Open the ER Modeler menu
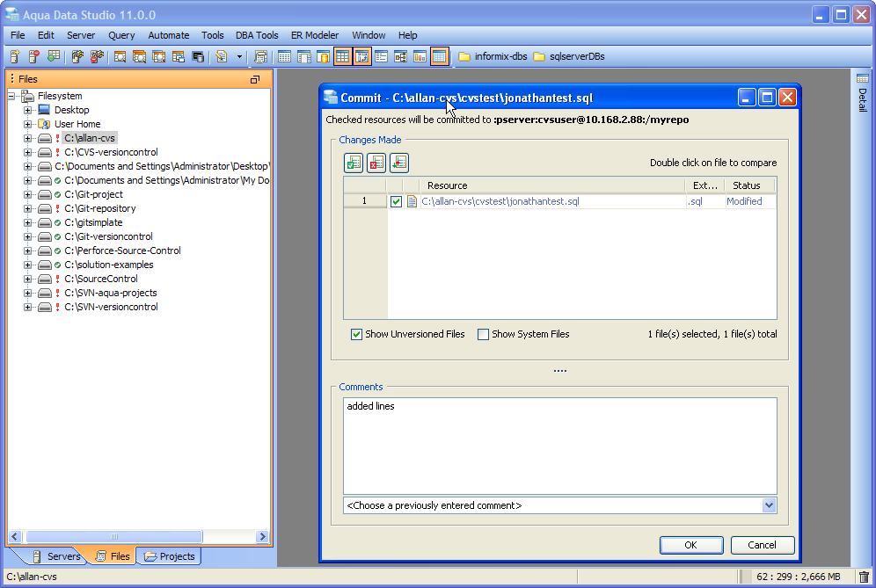876x588 pixels. pyautogui.click(x=315, y=35)
